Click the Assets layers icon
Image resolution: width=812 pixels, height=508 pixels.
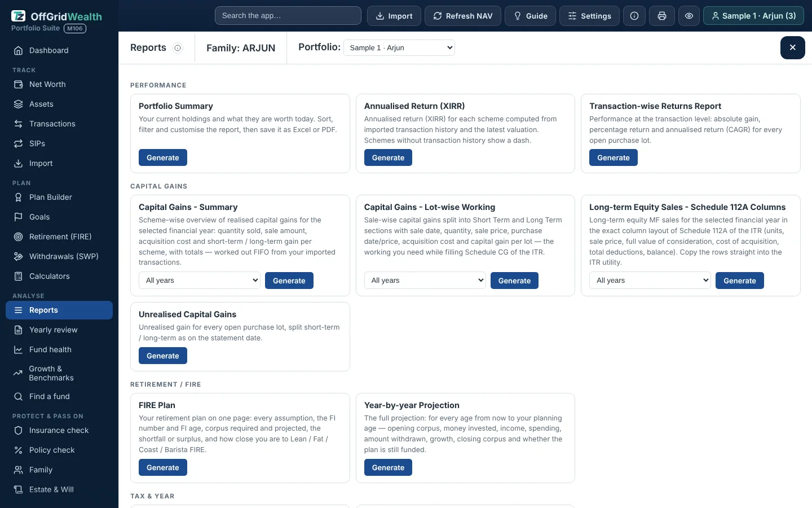click(19, 104)
